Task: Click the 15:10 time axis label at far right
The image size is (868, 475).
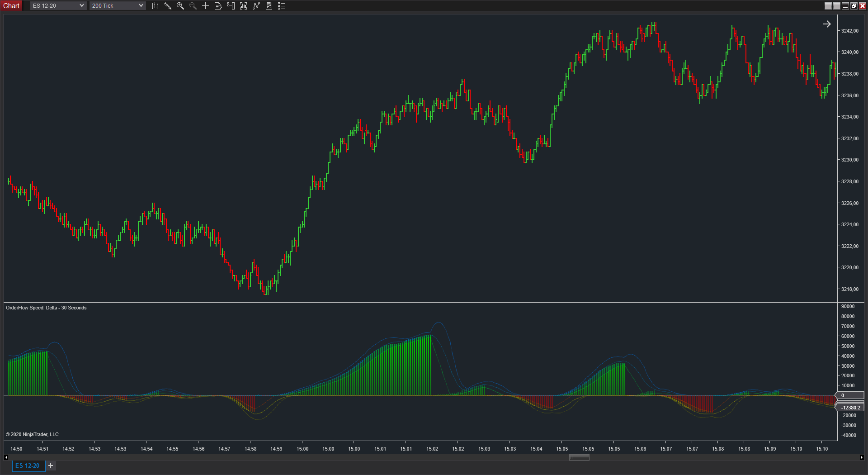Action: pyautogui.click(x=822, y=449)
